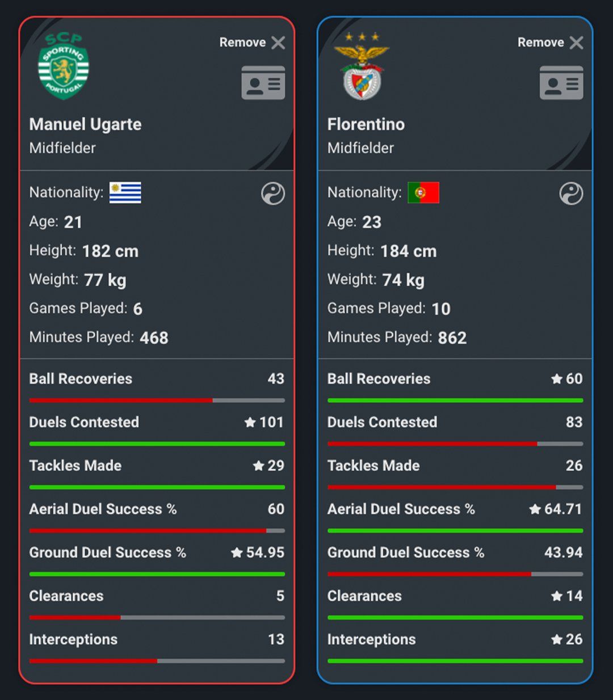The height and width of the screenshot is (700, 613).
Task: Open Manuel Ugarte's ID card icon
Action: tap(263, 83)
